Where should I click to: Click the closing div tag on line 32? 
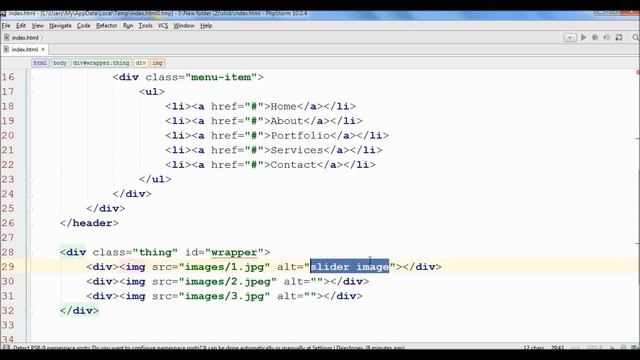pos(79,311)
